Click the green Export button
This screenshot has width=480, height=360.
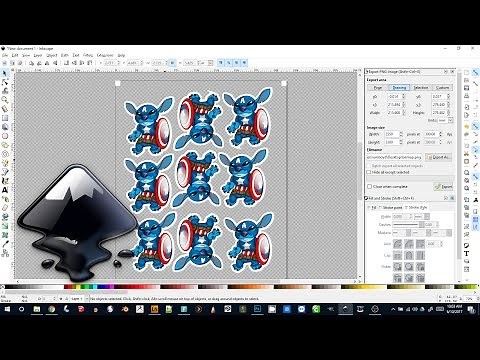click(x=443, y=187)
